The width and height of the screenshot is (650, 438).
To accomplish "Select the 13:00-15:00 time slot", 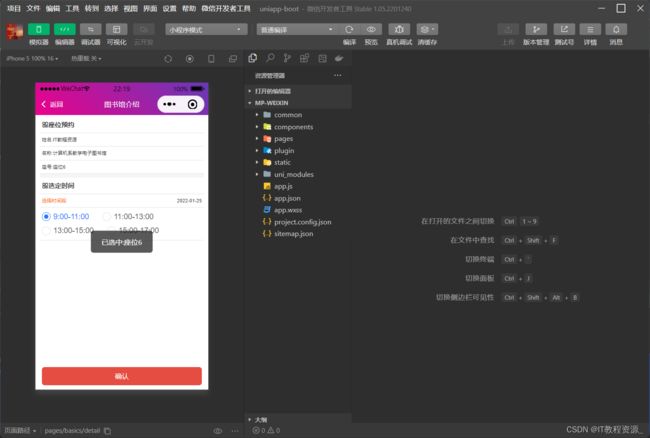I will (x=68, y=230).
